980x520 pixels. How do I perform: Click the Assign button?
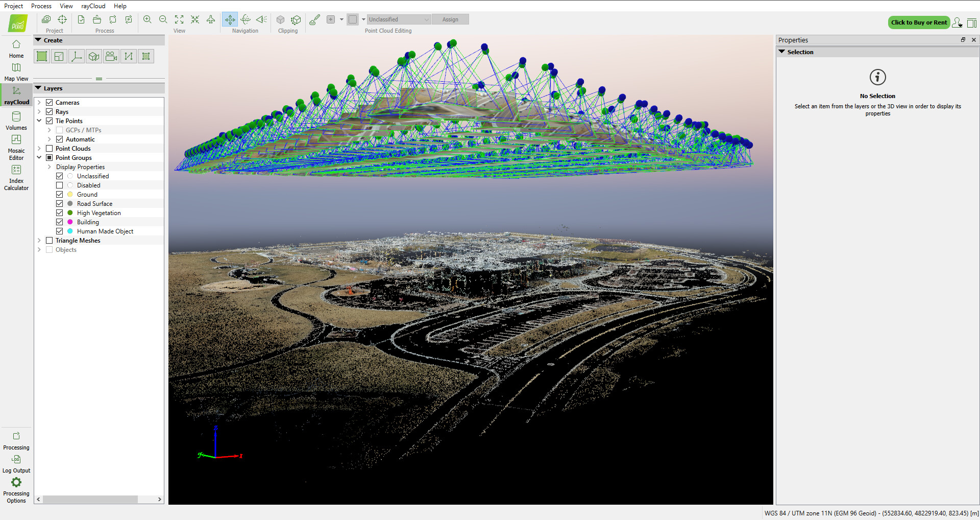pos(450,19)
